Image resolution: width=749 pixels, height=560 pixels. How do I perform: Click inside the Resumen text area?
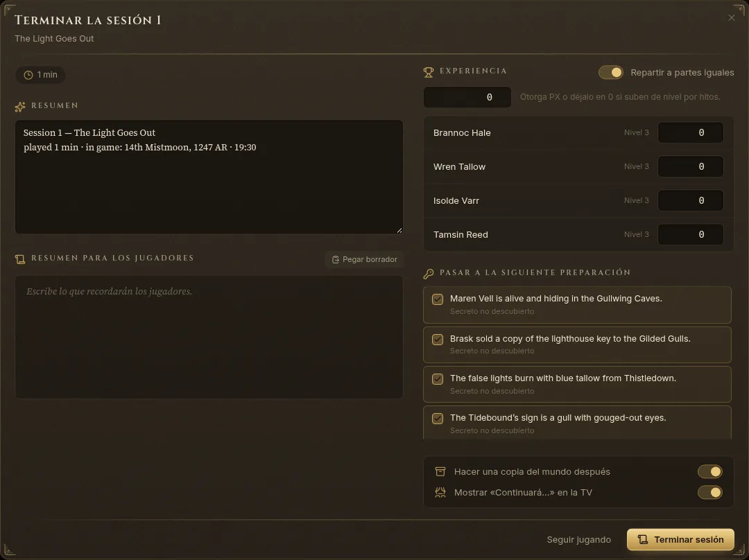[x=209, y=177]
